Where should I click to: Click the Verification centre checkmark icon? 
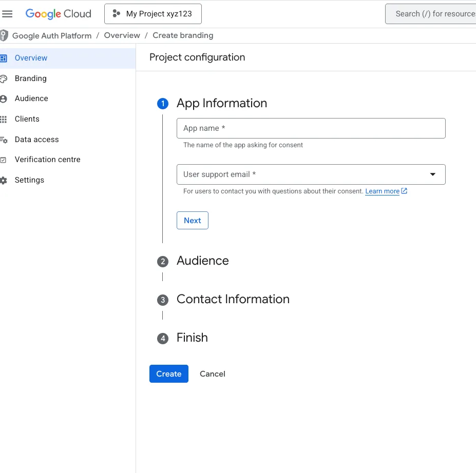click(x=3, y=160)
